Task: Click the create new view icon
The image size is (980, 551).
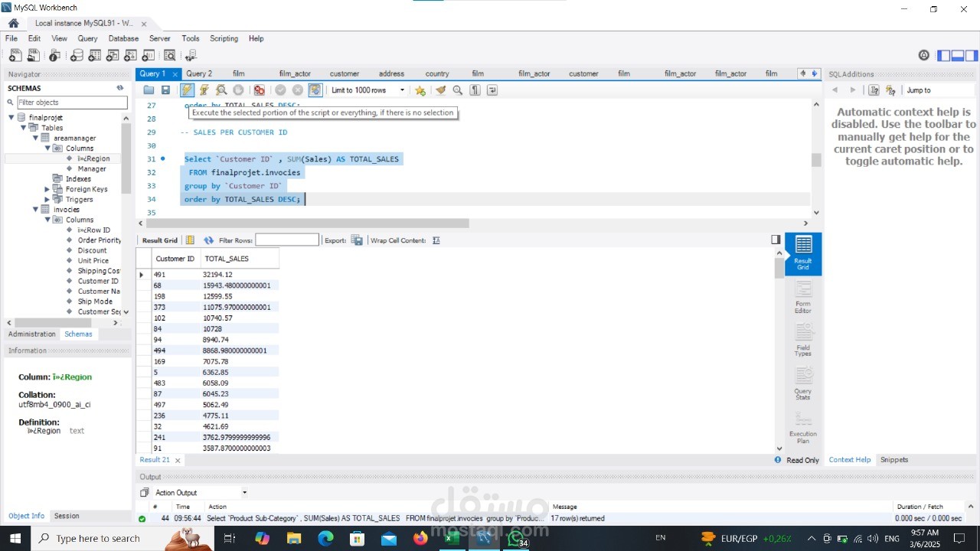Action: [x=113, y=55]
